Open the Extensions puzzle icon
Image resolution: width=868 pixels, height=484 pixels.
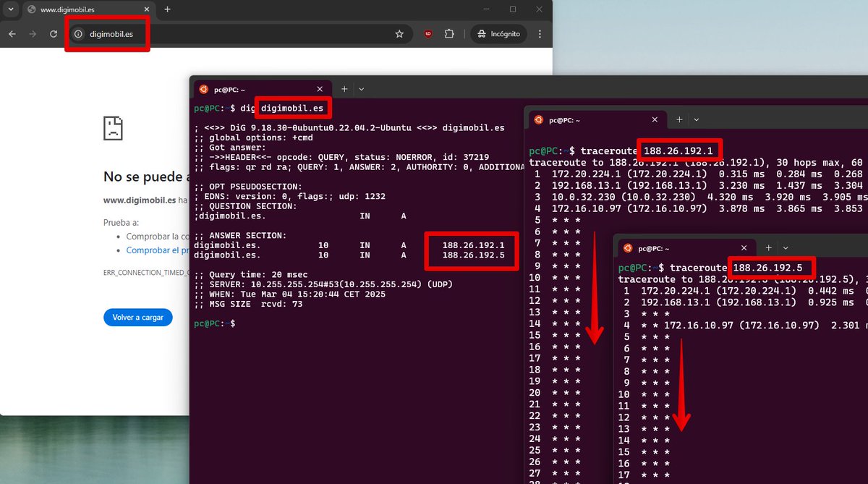point(449,34)
